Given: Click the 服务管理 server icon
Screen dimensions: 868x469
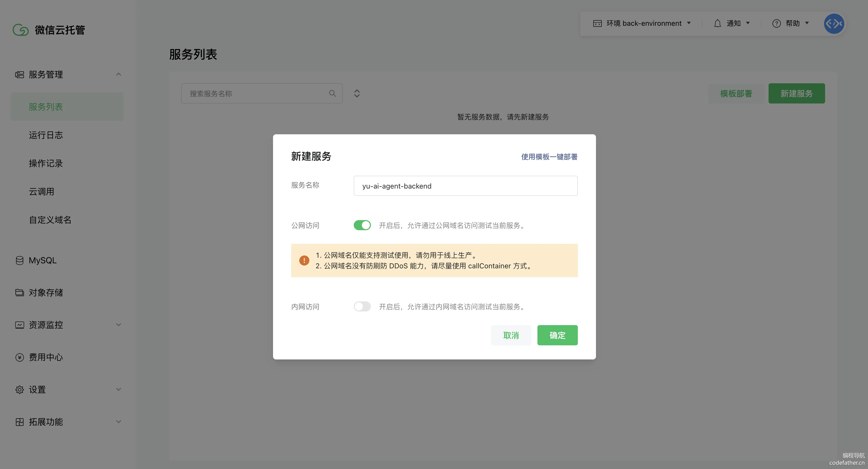Looking at the screenshot, I should click(19, 74).
